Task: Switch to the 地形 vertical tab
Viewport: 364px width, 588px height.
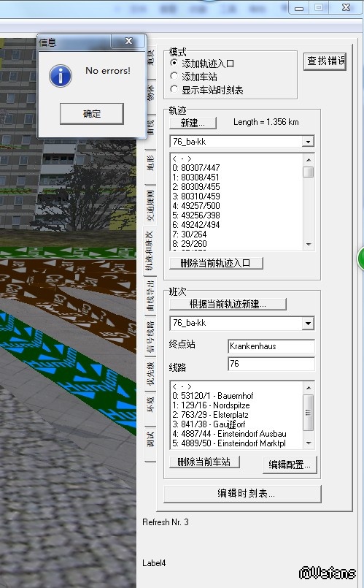Action: (x=150, y=164)
